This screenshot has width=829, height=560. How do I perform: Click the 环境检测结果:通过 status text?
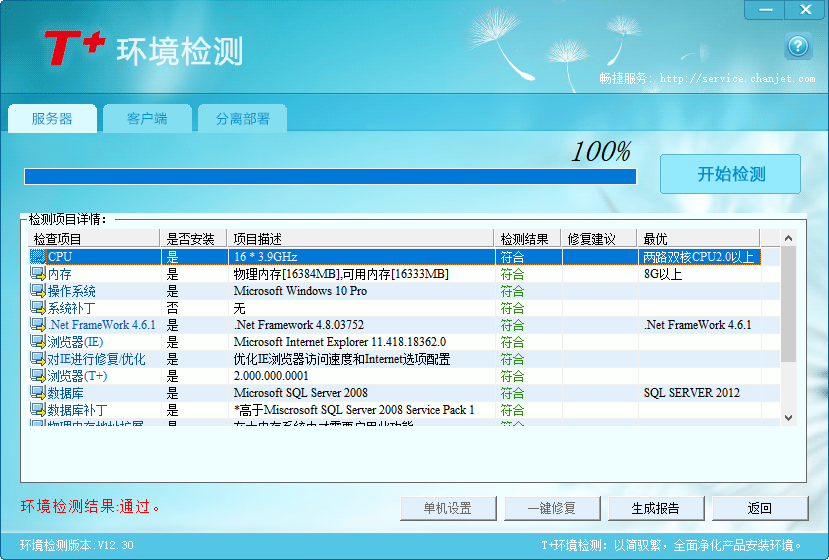pyautogui.click(x=90, y=506)
